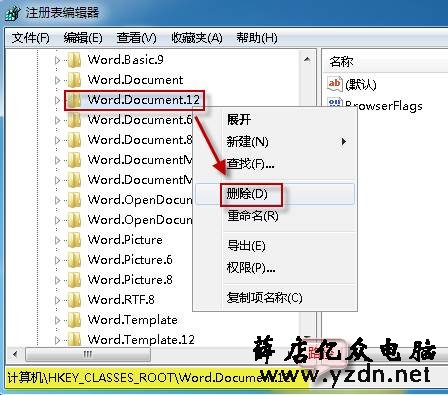Select the Word.Picture.6 tree item
448x395 pixels.
[130, 260]
